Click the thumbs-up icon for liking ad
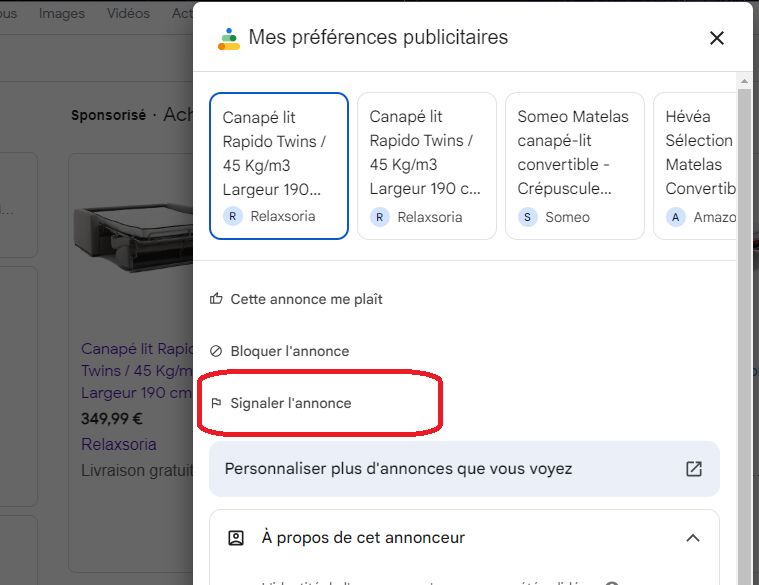 pyautogui.click(x=216, y=299)
